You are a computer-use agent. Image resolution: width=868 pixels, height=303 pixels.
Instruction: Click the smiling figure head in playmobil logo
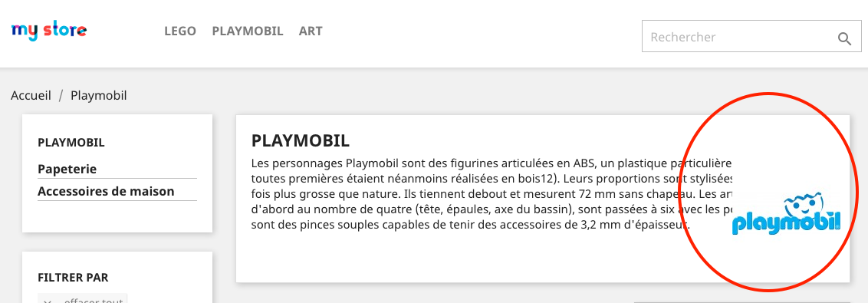pos(802,204)
